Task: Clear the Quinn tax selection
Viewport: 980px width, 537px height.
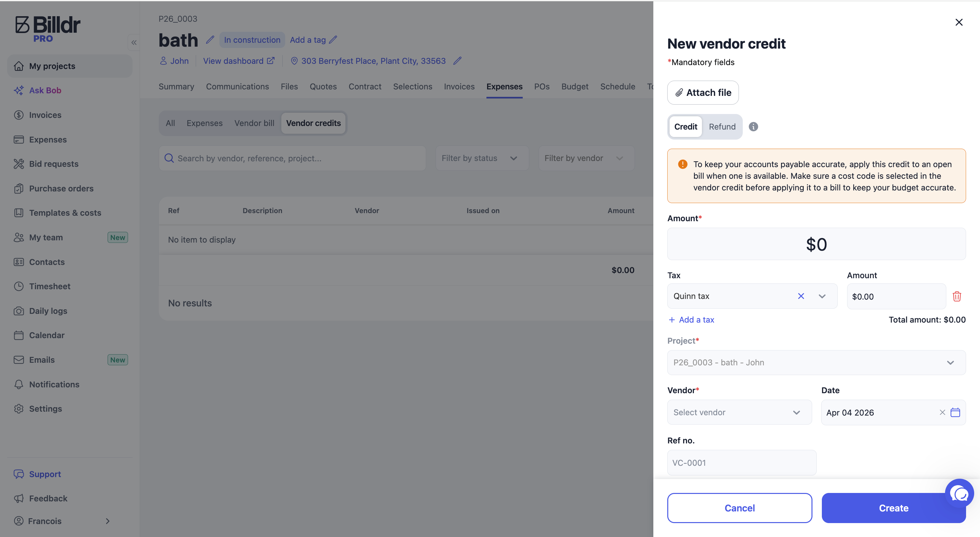Action: click(801, 296)
